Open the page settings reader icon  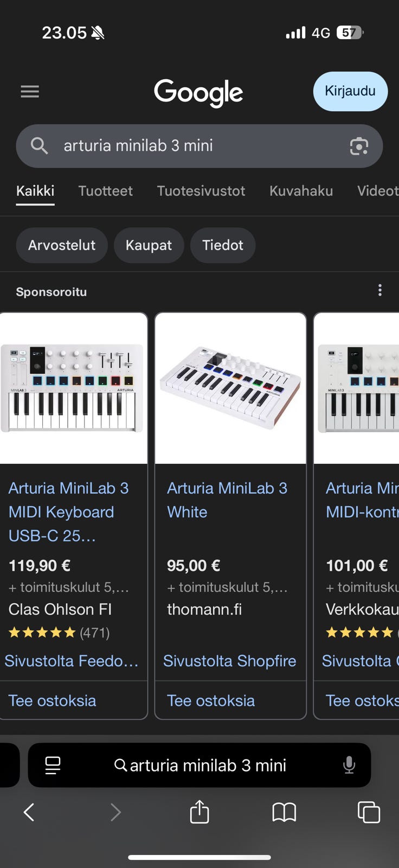pyautogui.click(x=52, y=765)
